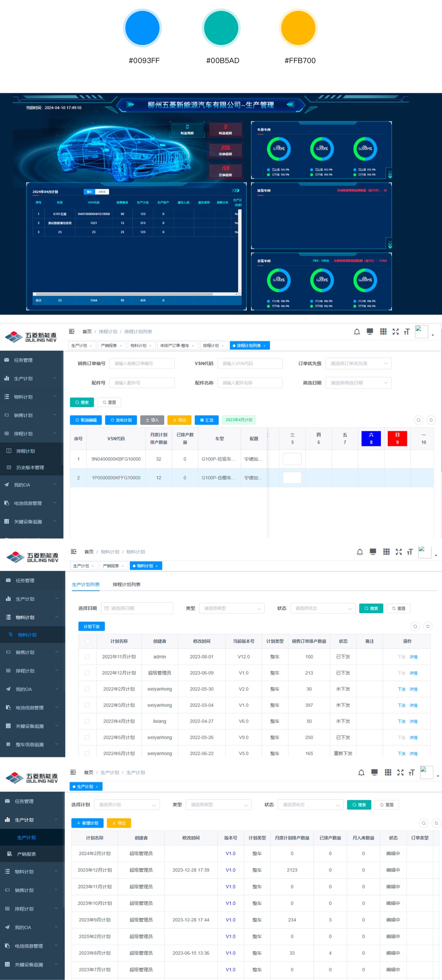Viewport: 442px width, 980px height.
Task: Expand the 筛选日期 dropdown
Action: click(358, 383)
